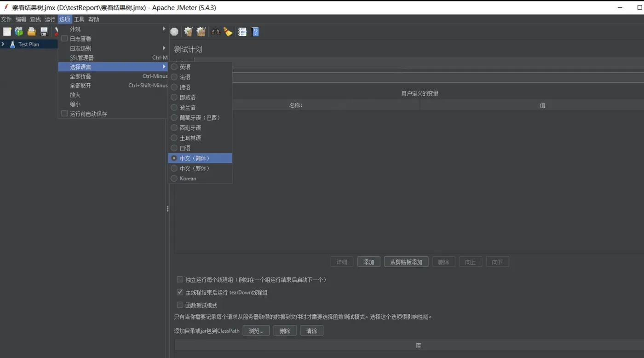Image resolution: width=644 pixels, height=358 pixels.
Task: Open the Function Helper list icon
Action: point(242,32)
